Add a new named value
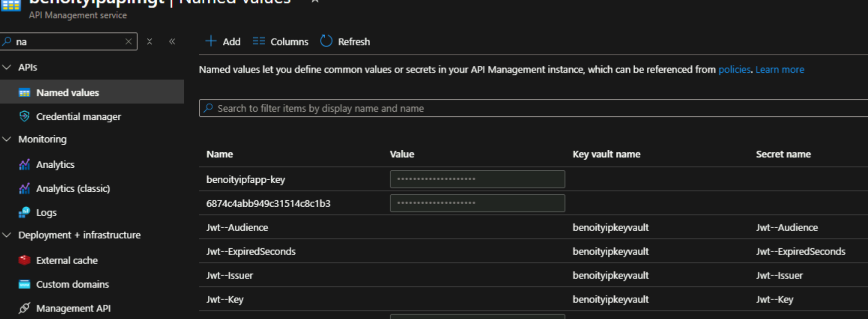This screenshot has height=319, width=868. pos(223,41)
